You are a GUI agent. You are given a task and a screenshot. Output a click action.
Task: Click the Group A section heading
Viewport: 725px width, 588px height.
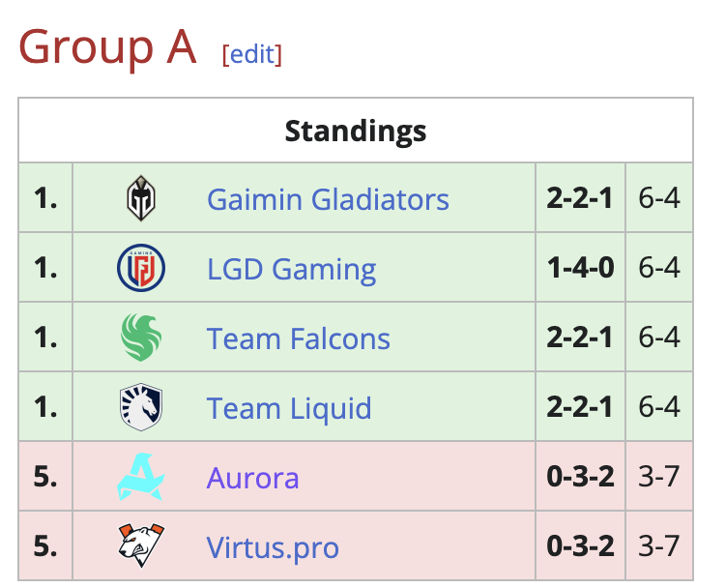coord(107,47)
